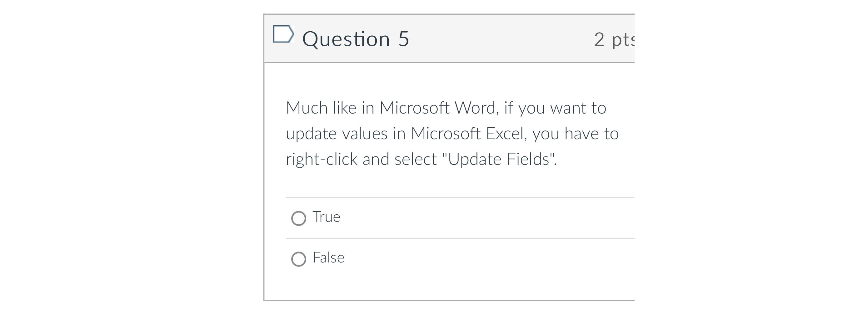Image resolution: width=868 pixels, height=316 pixels.
Task: Select the True radio button
Action: point(298,217)
